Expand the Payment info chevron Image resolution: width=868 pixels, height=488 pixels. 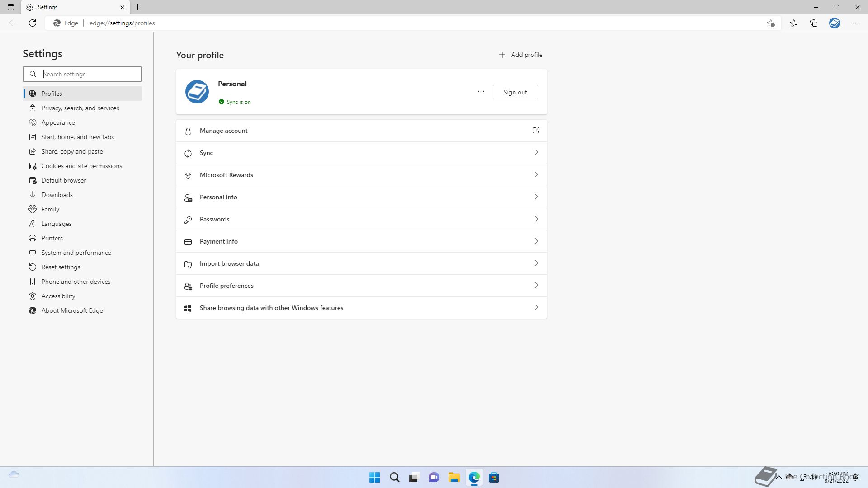coord(536,241)
